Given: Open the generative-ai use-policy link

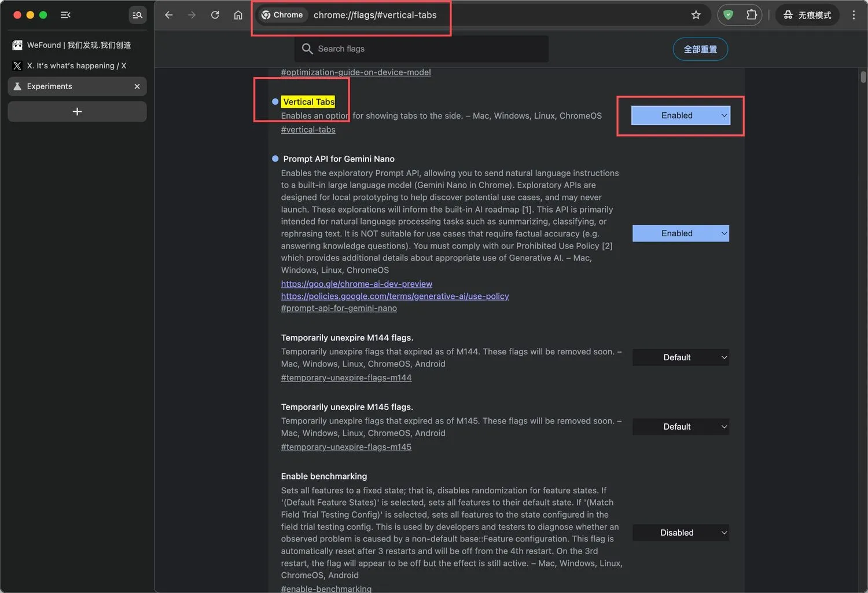Looking at the screenshot, I should (395, 296).
